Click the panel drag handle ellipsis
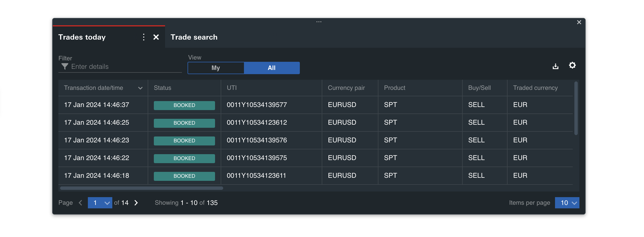The image size is (644, 237). point(319,22)
